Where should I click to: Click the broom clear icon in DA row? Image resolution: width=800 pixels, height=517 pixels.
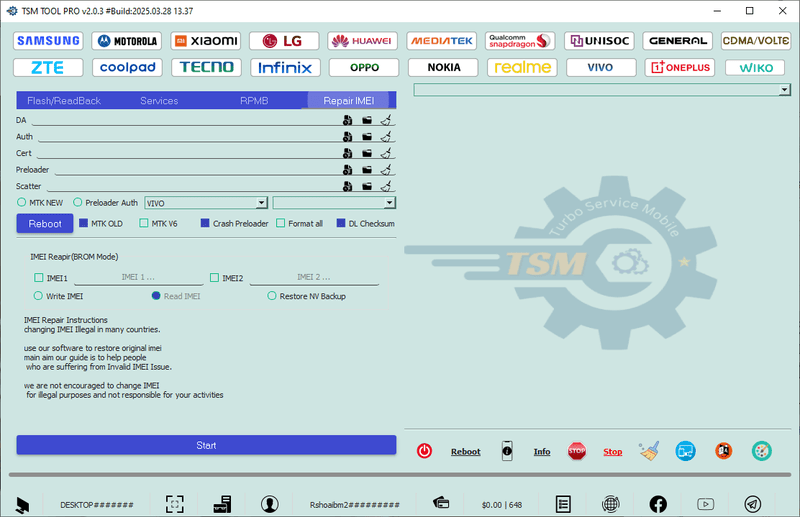(x=386, y=120)
